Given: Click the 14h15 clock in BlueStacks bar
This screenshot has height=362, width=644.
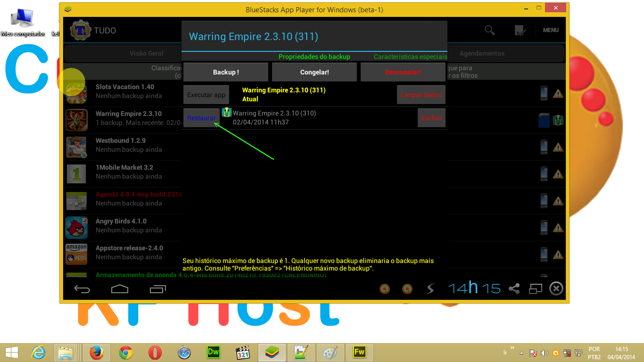Looking at the screenshot, I should tap(474, 288).
